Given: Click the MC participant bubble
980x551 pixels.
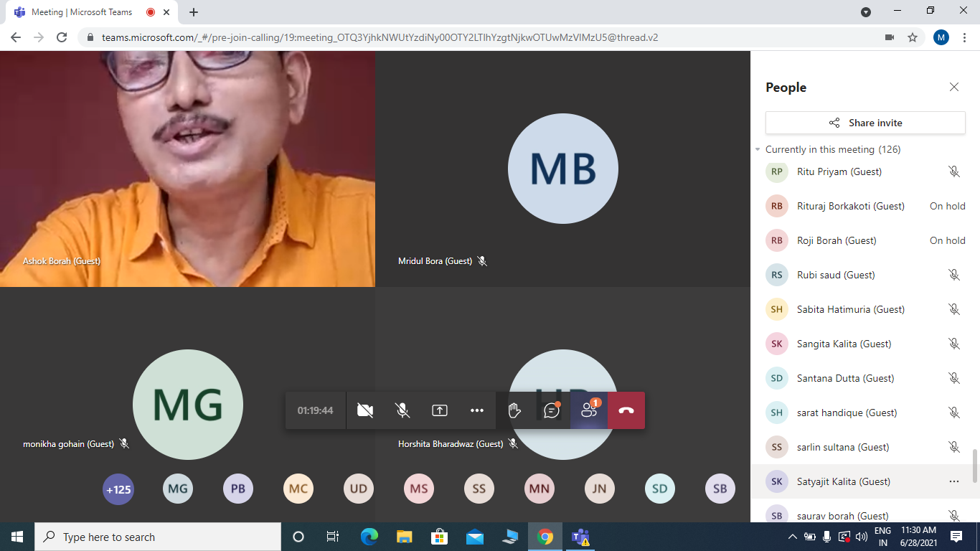Looking at the screenshot, I should [x=298, y=489].
